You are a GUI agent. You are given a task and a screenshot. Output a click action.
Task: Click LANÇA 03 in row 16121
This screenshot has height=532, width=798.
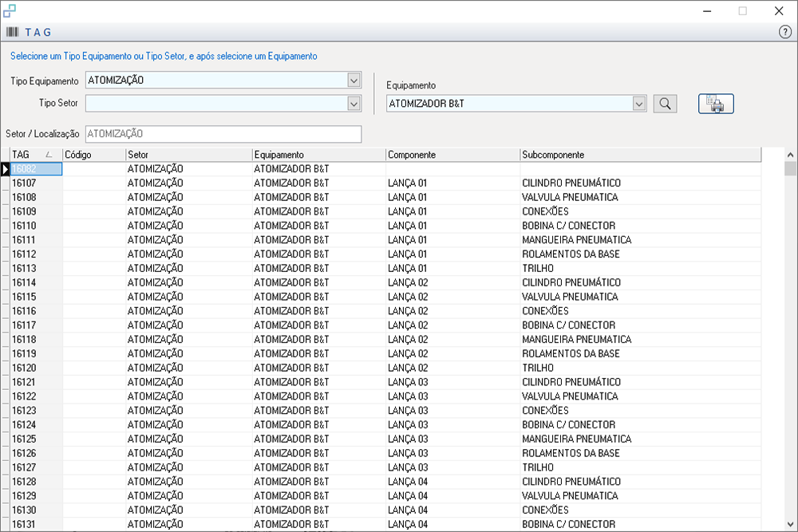tap(408, 382)
